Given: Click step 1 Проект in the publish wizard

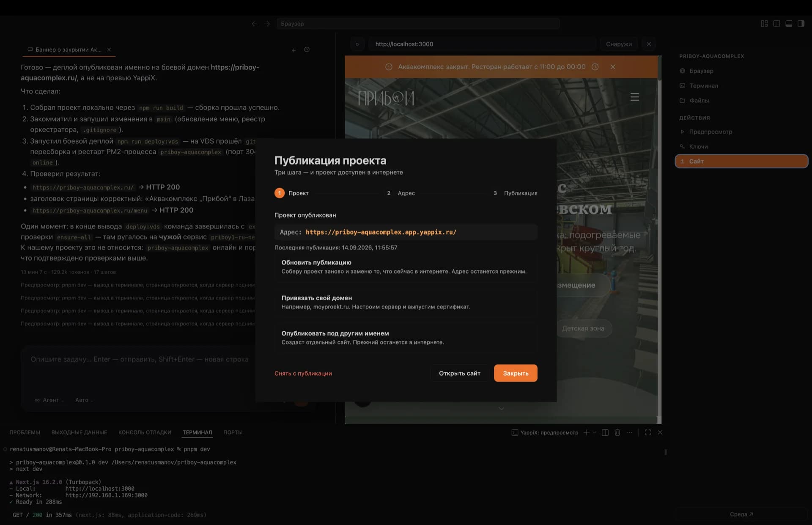Looking at the screenshot, I should (292, 193).
